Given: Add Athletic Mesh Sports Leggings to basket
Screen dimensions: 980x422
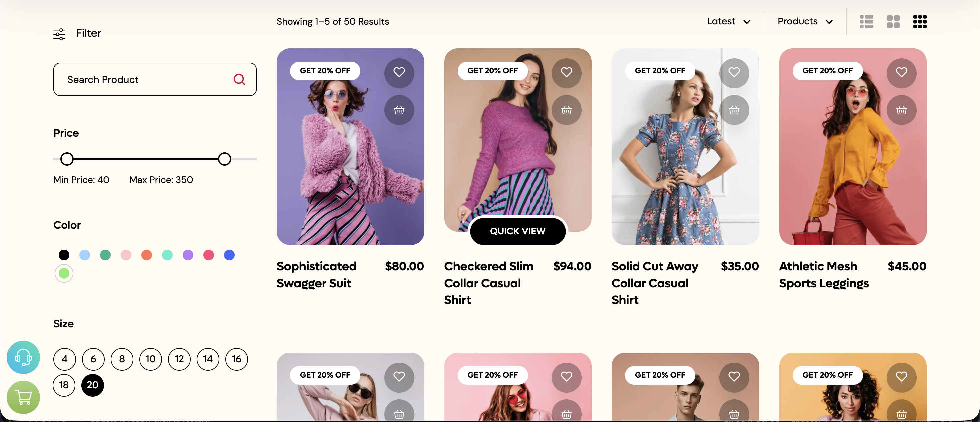Looking at the screenshot, I should 901,110.
